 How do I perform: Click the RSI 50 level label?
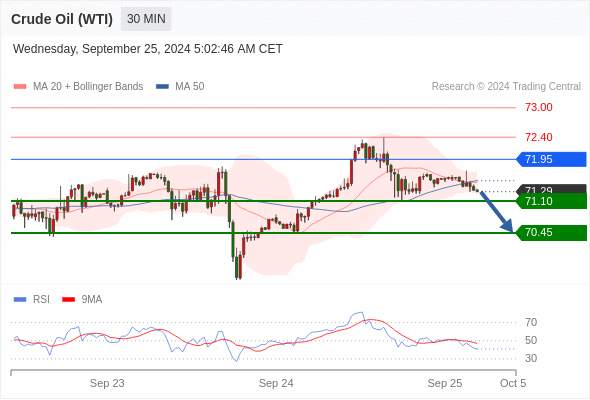pyautogui.click(x=531, y=340)
